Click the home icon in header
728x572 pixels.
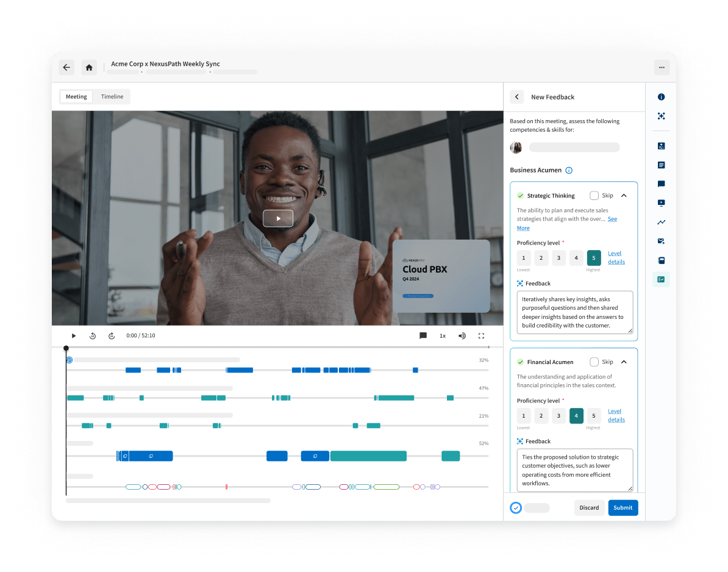pos(88,68)
